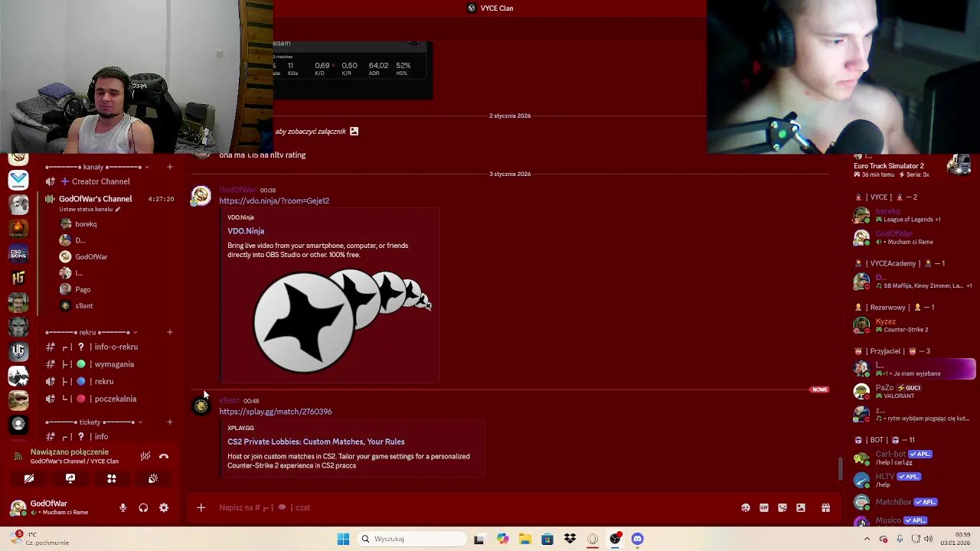
Task: Add channel to kanały category
Action: tap(170, 167)
